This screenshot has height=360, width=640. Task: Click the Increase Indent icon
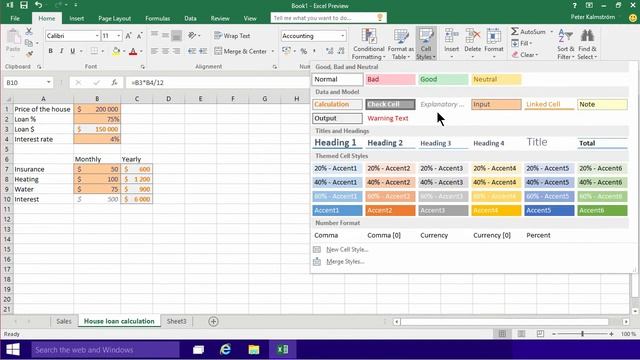[x=203, y=51]
